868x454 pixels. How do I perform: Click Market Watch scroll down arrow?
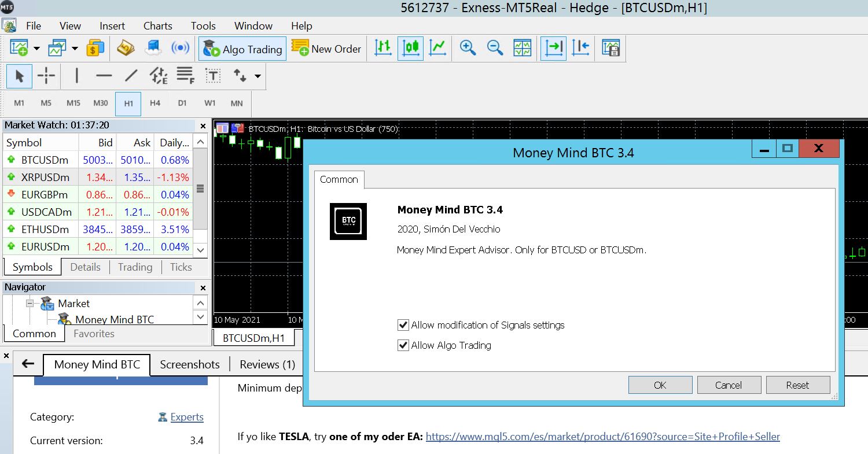(200, 249)
